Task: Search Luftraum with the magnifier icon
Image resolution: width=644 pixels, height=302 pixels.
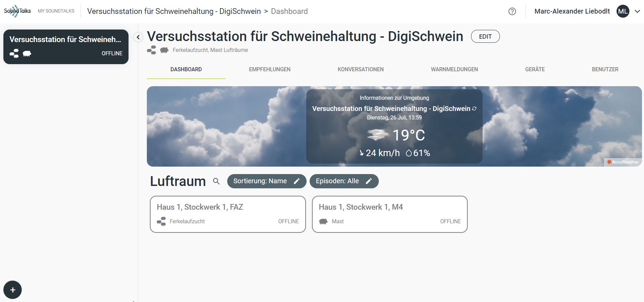Action: 216,181
